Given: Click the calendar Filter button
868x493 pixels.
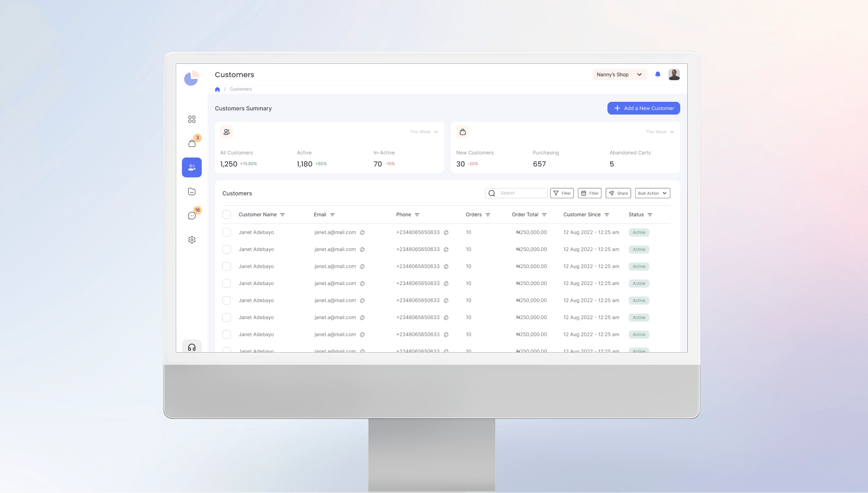Looking at the screenshot, I should coord(590,193).
